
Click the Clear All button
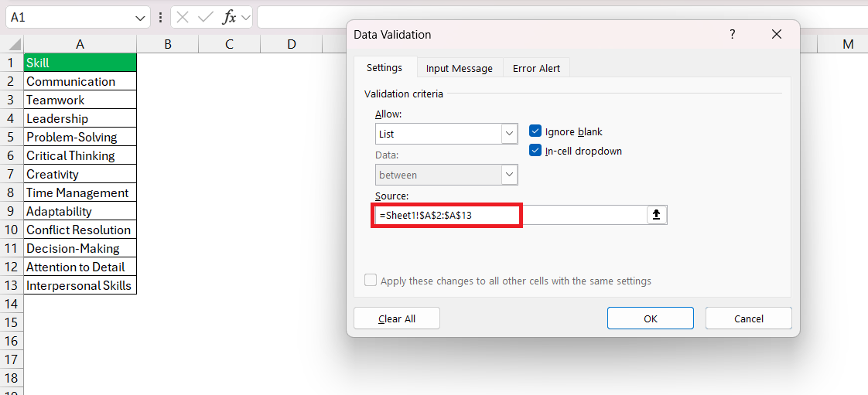click(397, 318)
